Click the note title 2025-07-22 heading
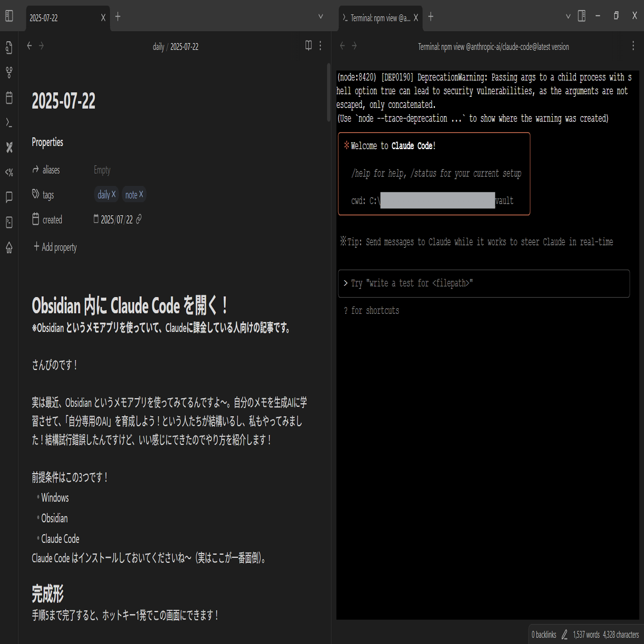This screenshot has height=644, width=644. [x=63, y=100]
